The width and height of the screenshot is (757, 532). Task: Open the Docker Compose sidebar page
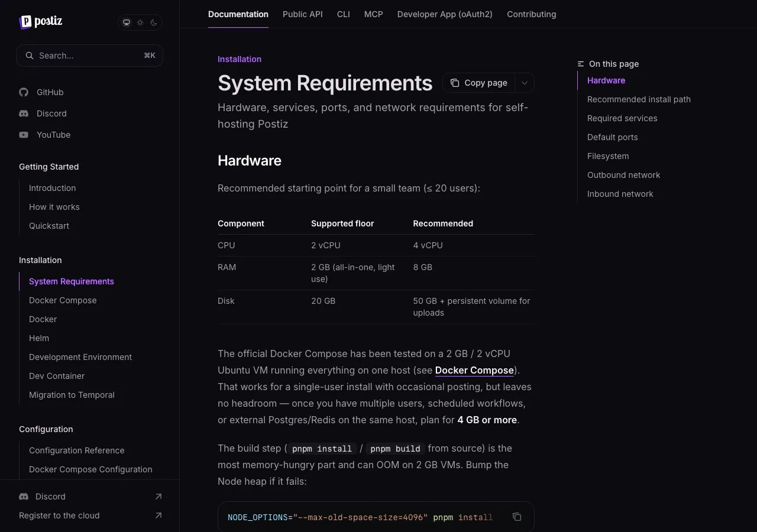point(63,300)
